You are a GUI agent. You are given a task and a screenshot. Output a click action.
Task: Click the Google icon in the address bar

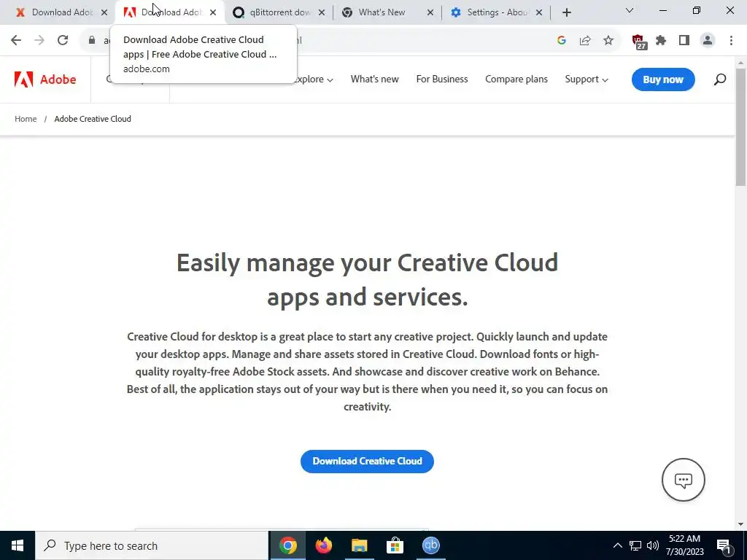tap(561, 40)
